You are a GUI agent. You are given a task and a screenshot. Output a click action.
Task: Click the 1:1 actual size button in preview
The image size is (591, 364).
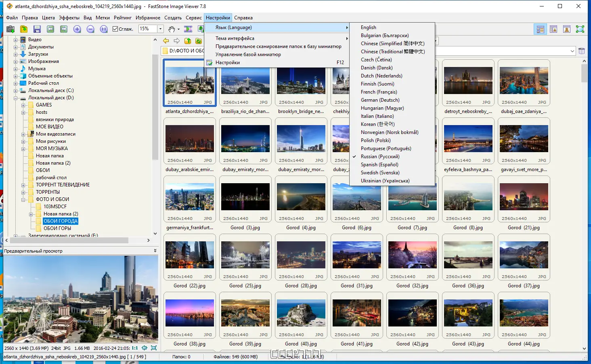pyautogui.click(x=134, y=348)
